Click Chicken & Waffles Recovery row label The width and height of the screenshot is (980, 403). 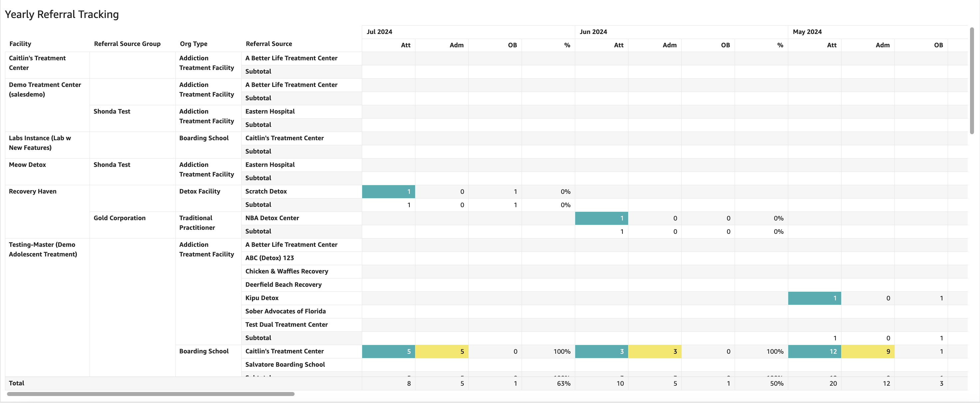(287, 271)
